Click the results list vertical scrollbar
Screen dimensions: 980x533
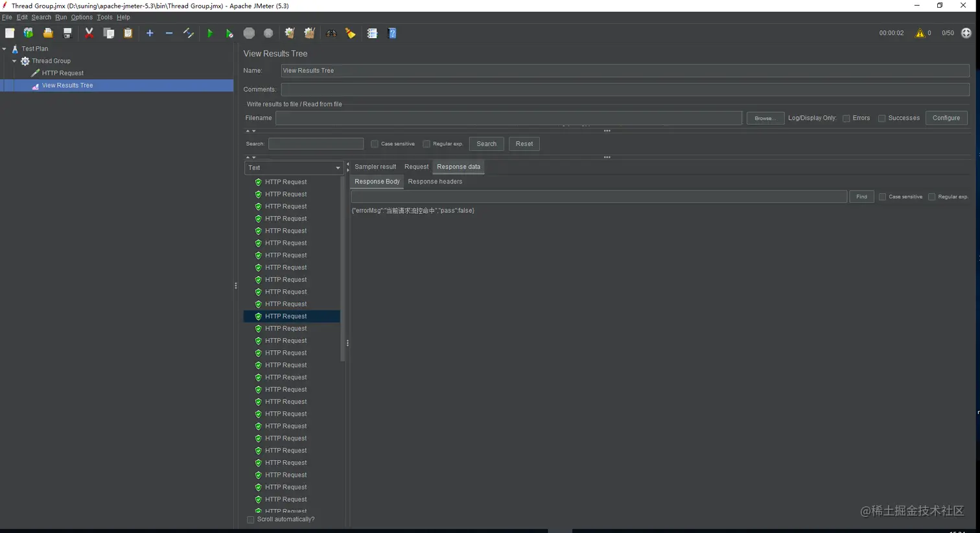343,269
